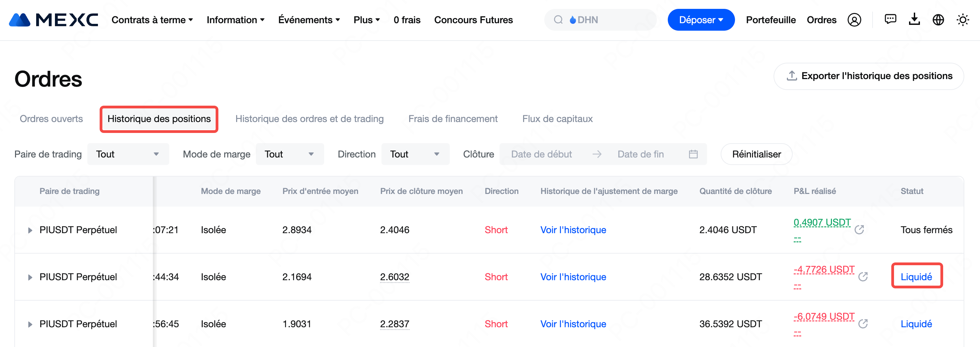Screen dimensions: 980x347
Task: Open the Mode de marge dropdown
Action: tap(289, 154)
